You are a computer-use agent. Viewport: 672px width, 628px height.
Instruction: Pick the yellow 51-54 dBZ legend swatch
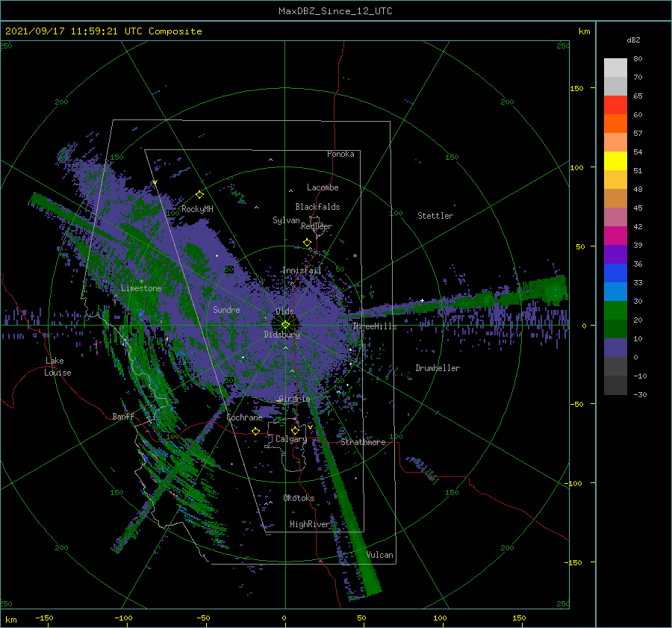point(615,161)
